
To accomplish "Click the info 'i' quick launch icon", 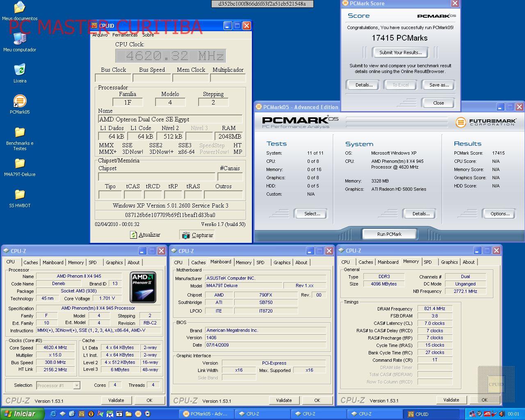I will (91, 414).
